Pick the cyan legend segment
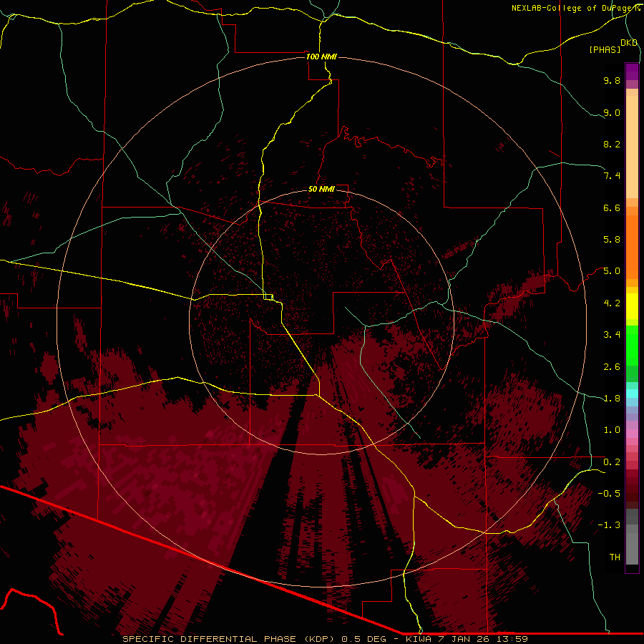 click(632, 394)
